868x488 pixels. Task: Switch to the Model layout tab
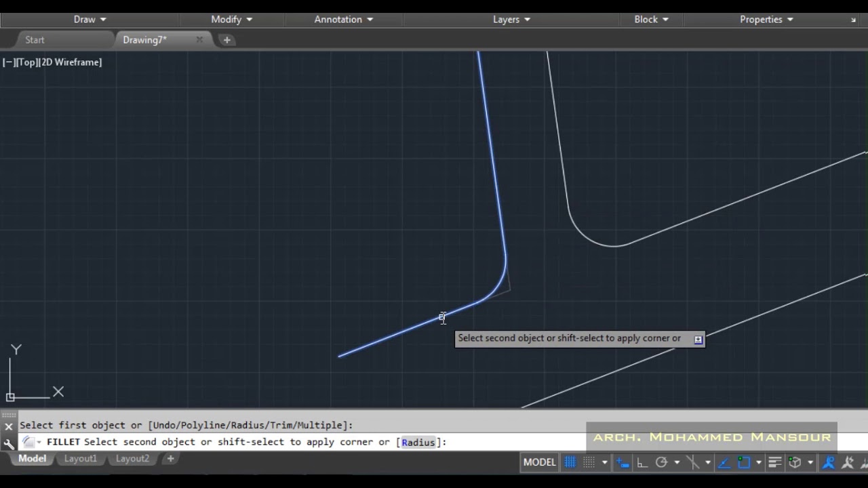click(32, 459)
